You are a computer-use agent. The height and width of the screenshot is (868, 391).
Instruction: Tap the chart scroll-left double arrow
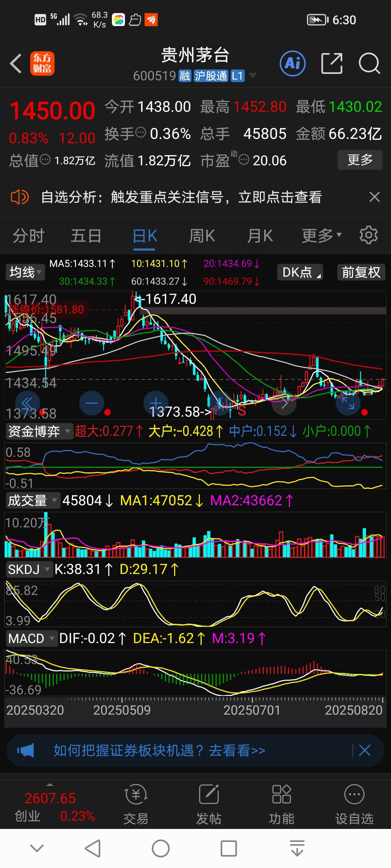[28, 403]
